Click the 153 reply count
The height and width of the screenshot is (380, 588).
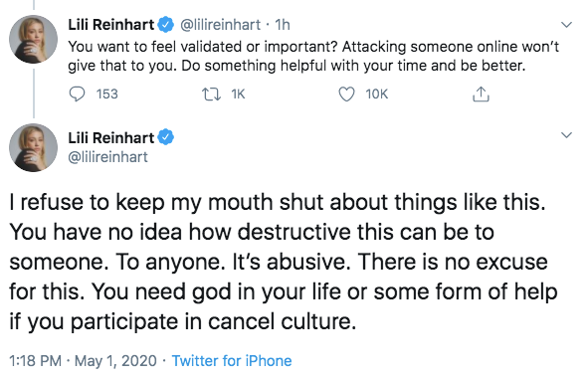tap(106, 95)
